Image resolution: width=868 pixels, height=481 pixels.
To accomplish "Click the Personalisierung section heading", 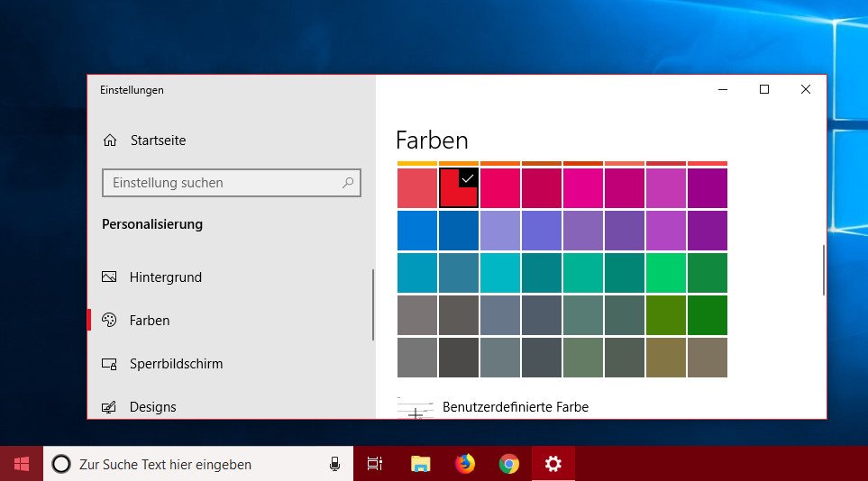I will [152, 224].
